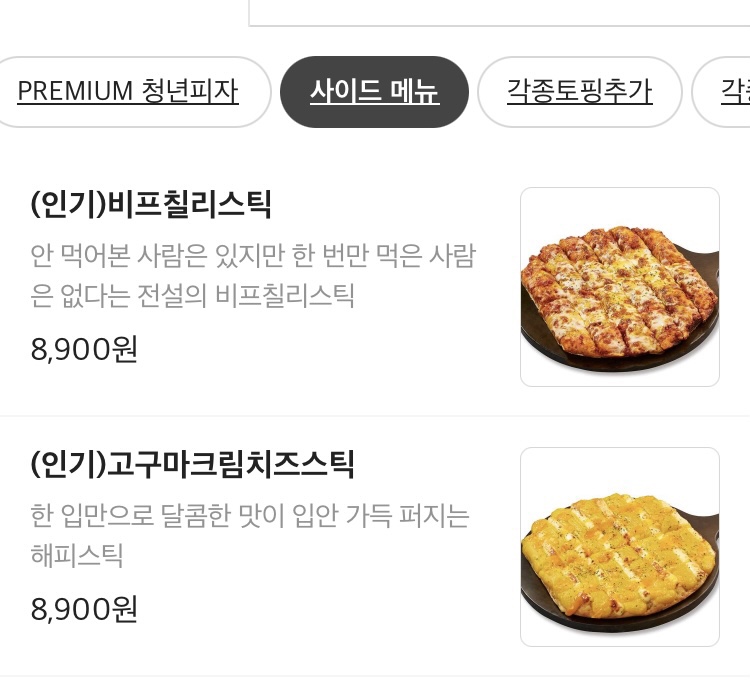Open the PREMIUM 청년피자 category tab
Screen dimensions: 750x687
tap(128, 92)
